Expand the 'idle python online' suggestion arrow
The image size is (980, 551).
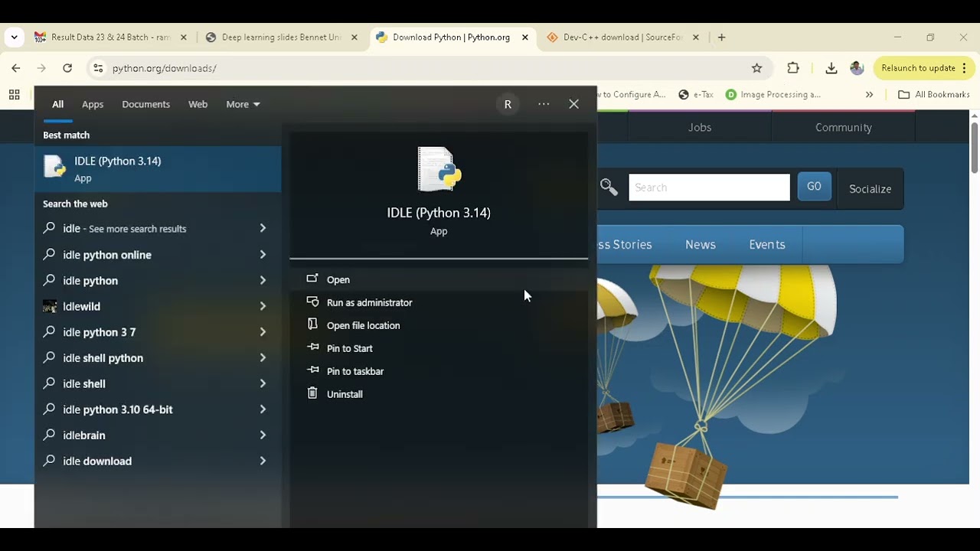[x=263, y=254]
